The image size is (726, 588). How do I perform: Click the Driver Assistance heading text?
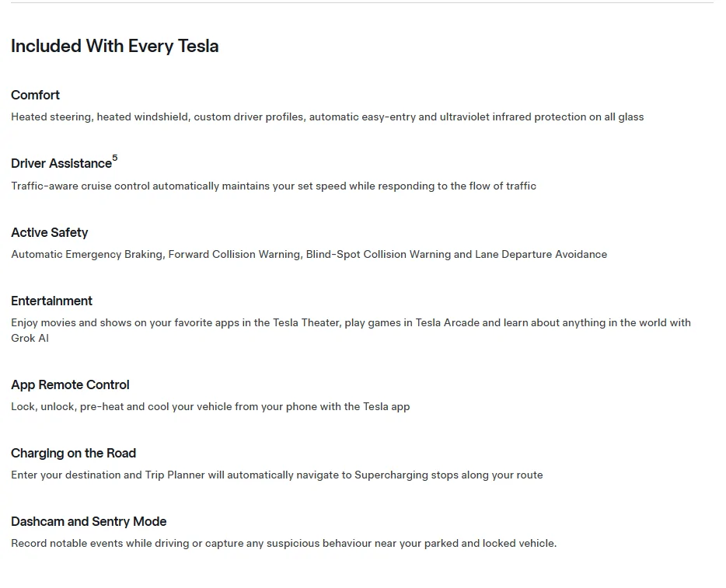coord(61,163)
